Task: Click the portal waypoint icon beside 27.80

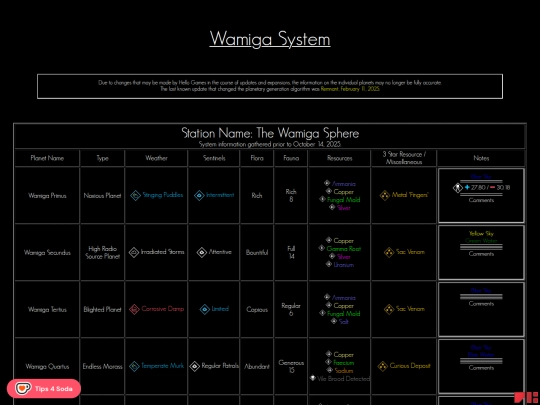Action: pyautogui.click(x=458, y=188)
